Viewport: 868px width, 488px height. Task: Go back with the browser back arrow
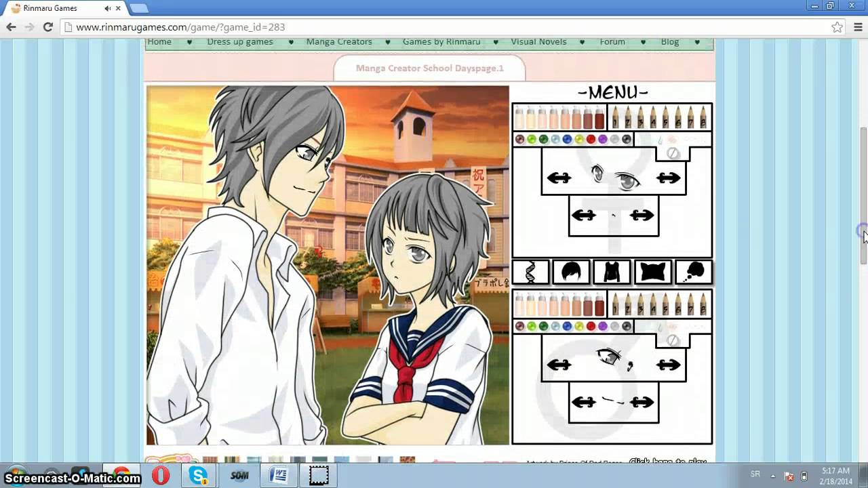[x=11, y=27]
